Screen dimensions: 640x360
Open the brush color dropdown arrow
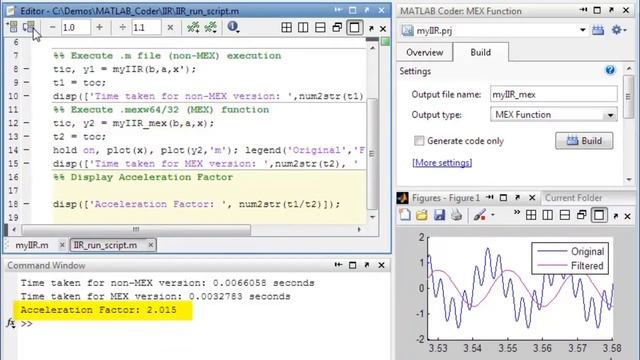493,215
